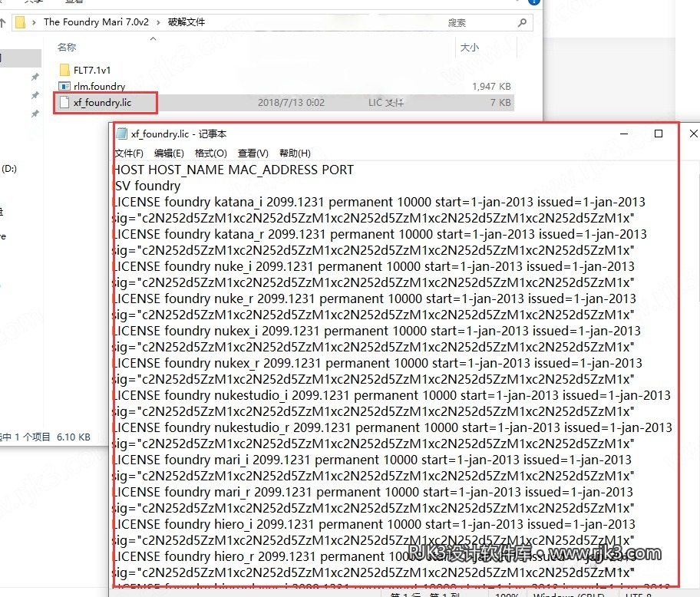Open the FLT7.1v1 folder icon

(x=64, y=70)
